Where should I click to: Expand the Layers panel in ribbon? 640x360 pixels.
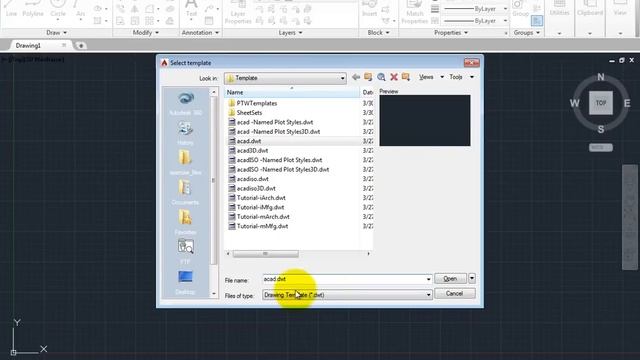coord(291,33)
